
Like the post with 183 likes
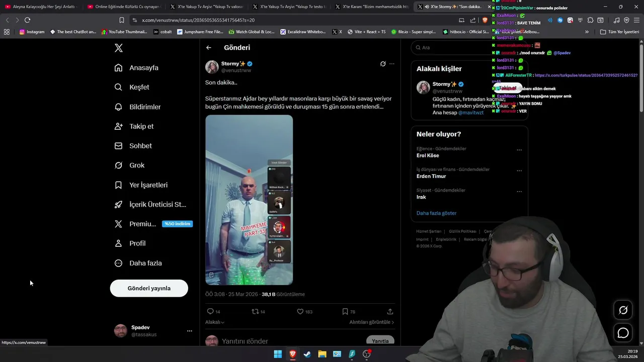pos(304,312)
